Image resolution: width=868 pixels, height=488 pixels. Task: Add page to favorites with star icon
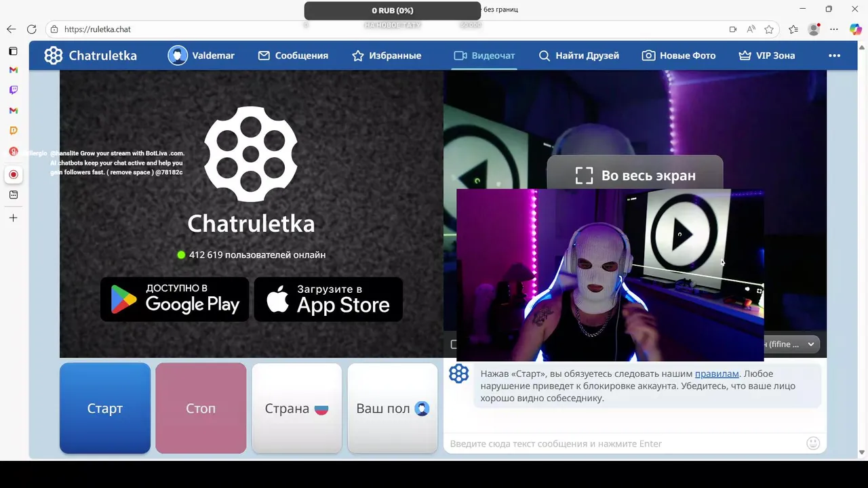[769, 29]
